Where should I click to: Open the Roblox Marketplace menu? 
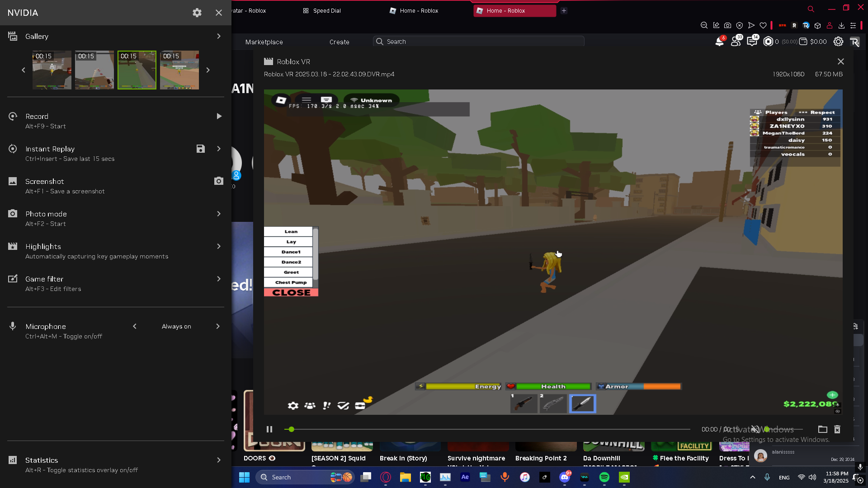coord(264,42)
